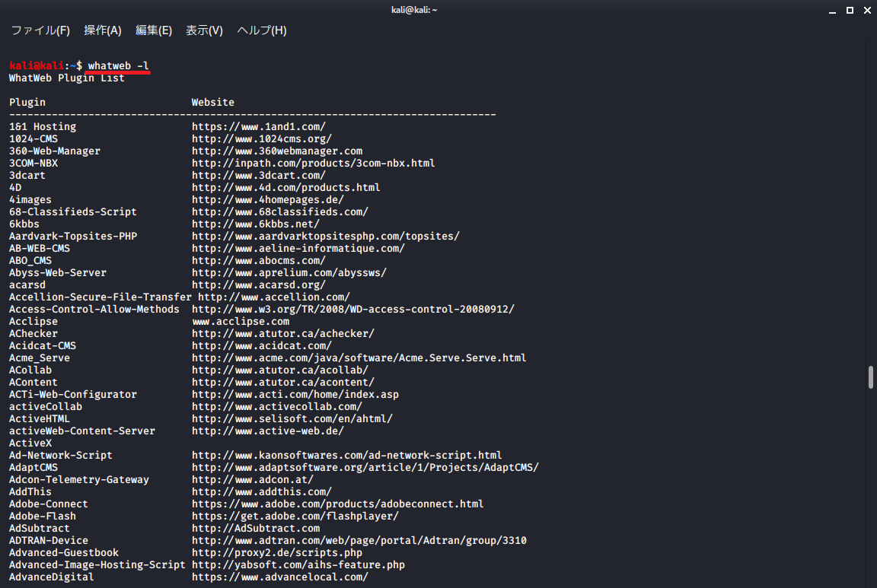Select the 'ADTRAN-Device' plugin name
The width and height of the screenshot is (877, 588).
point(49,541)
